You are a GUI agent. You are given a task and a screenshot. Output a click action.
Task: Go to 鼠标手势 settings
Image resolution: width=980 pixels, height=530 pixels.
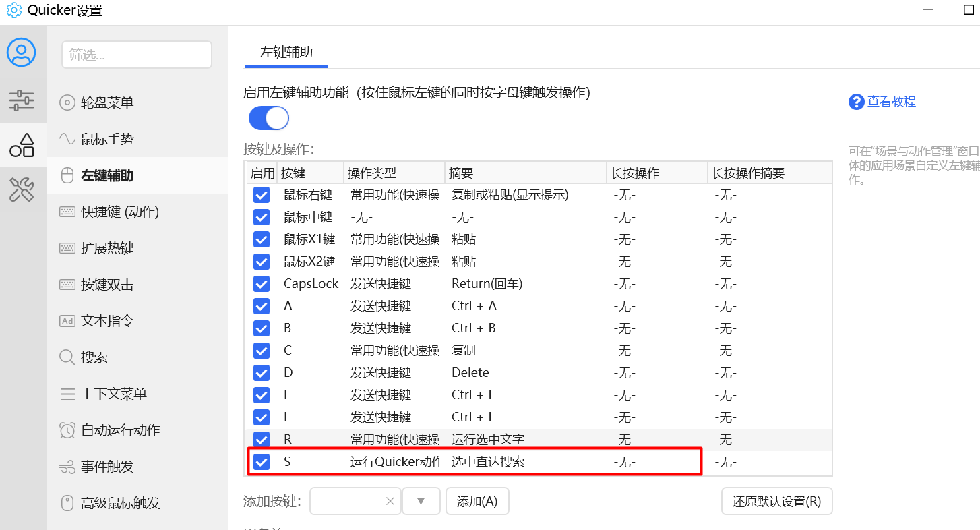pyautogui.click(x=107, y=139)
